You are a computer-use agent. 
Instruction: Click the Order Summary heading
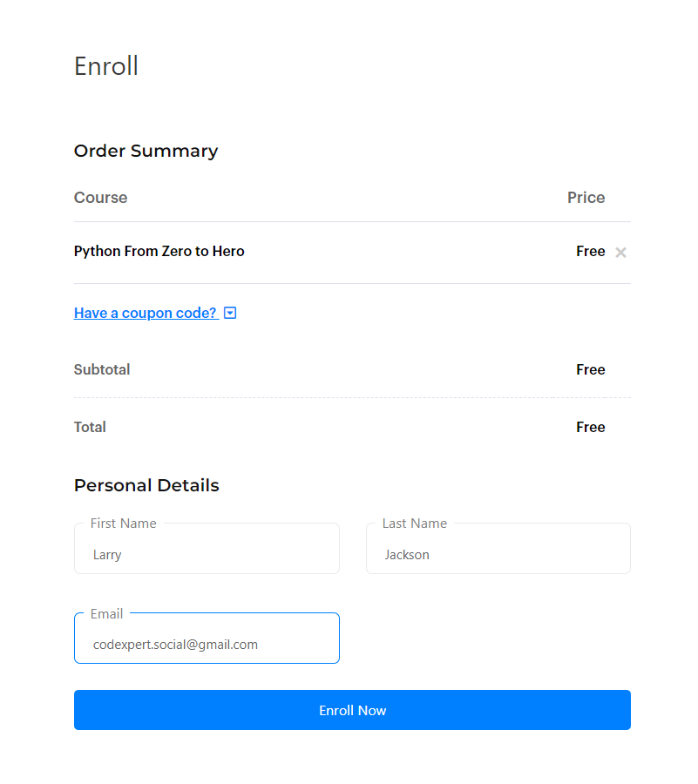[x=146, y=151]
